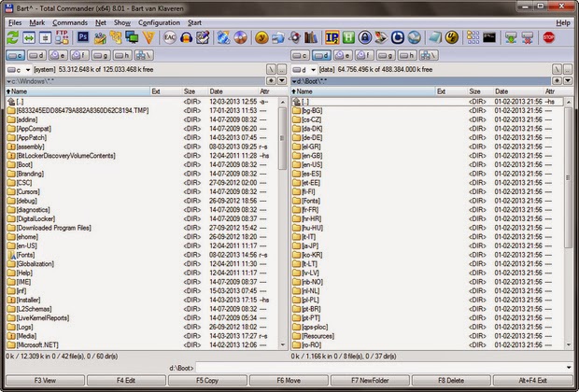Select drive c in left drive bar

click(x=16, y=55)
